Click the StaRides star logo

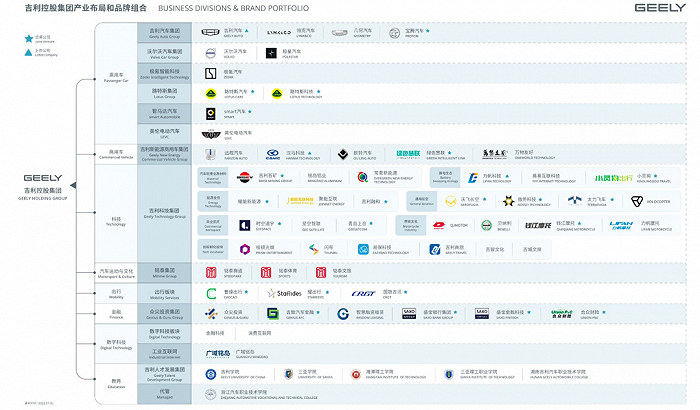tap(284, 293)
